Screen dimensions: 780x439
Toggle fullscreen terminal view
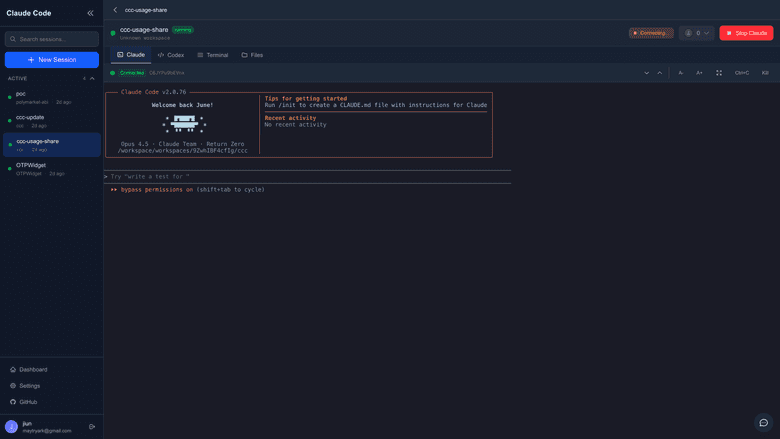pos(719,73)
